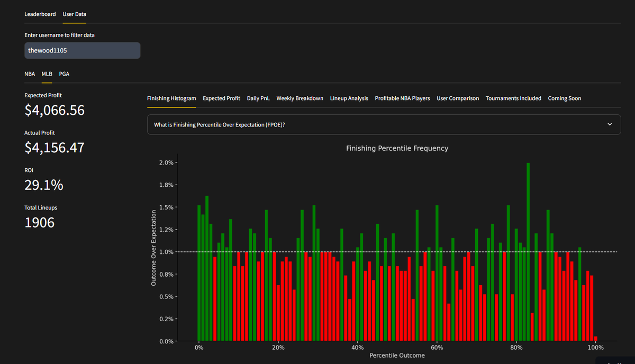Image resolution: width=635 pixels, height=364 pixels.
Task: Switch to the Daily PnL tab
Action: 258,98
